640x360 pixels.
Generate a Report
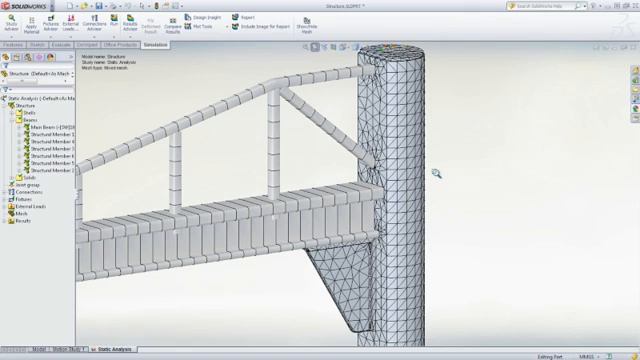(x=243, y=17)
